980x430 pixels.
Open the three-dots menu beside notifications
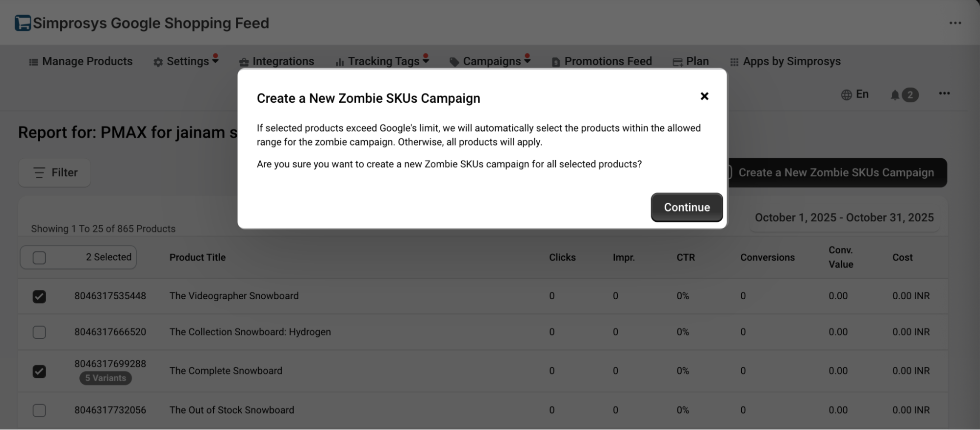944,94
